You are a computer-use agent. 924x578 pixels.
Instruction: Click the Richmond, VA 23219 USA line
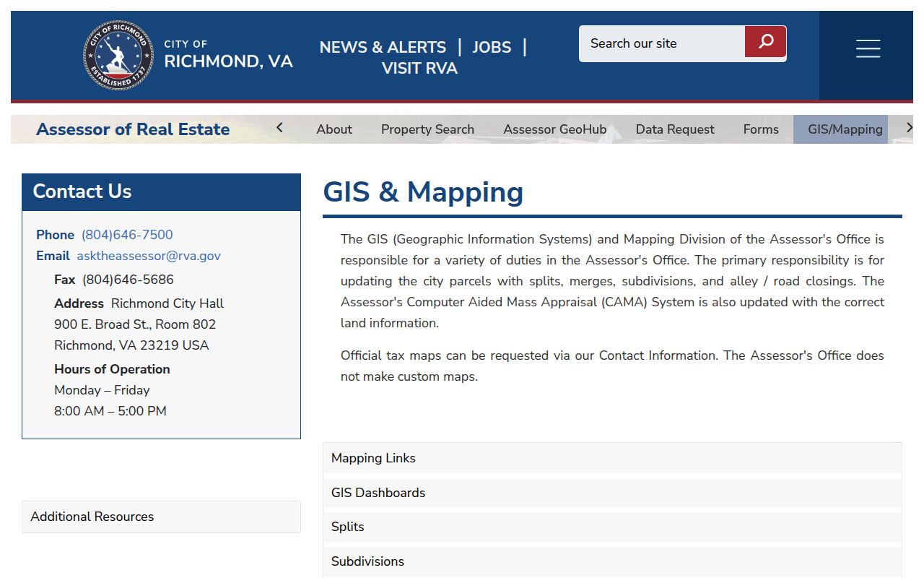pos(131,345)
